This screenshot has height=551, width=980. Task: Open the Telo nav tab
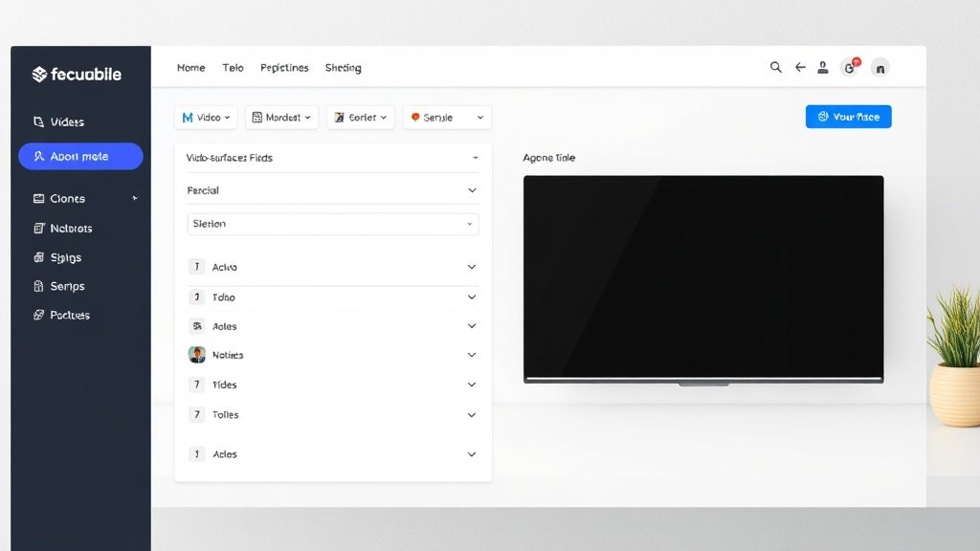(x=233, y=68)
